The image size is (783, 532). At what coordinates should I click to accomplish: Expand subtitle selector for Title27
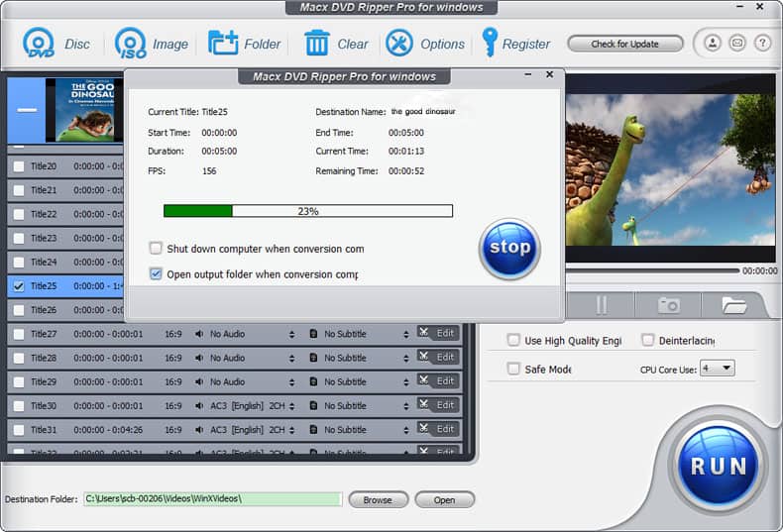point(406,335)
